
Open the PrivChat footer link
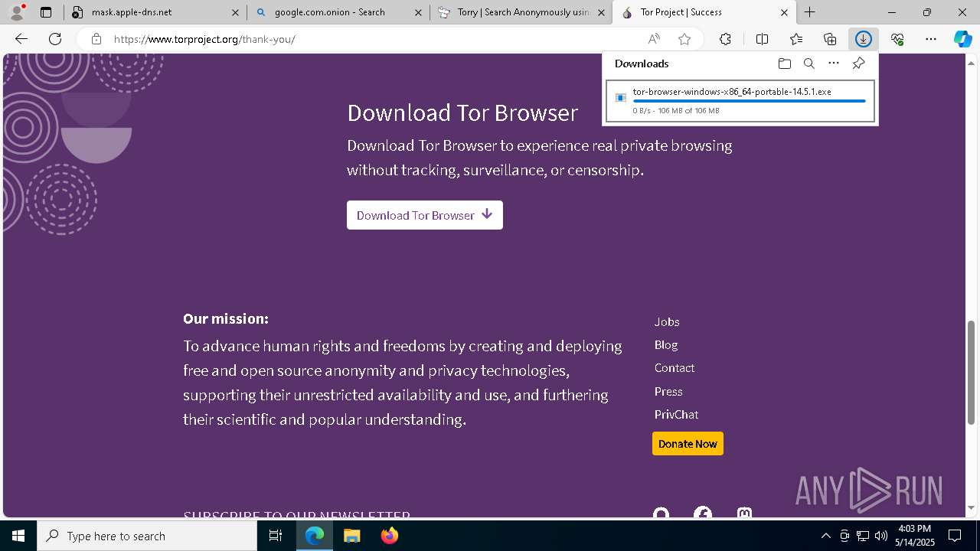pyautogui.click(x=676, y=414)
